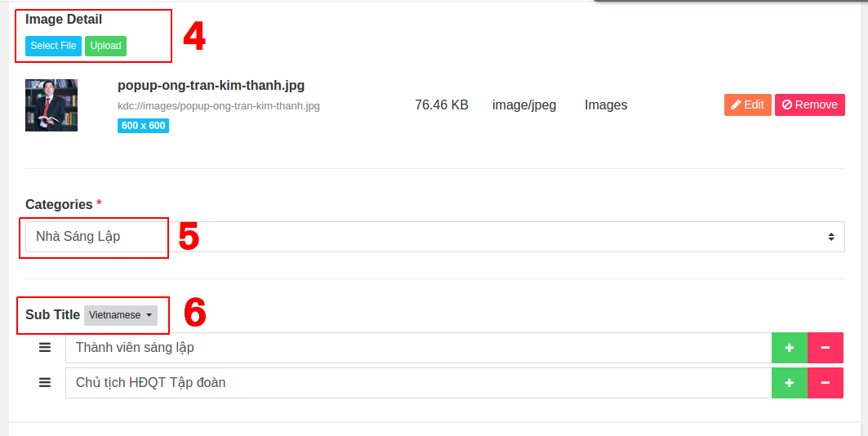Grab drag handle for 'Thành viên sáng lập' row

click(x=45, y=348)
